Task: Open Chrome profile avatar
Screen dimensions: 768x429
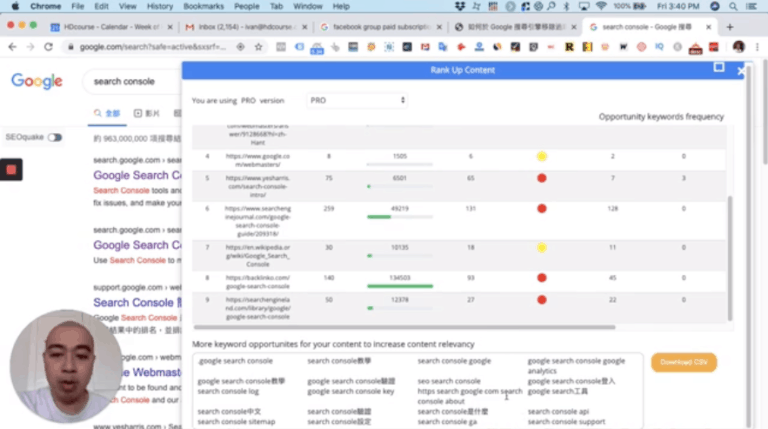Action: pos(739,47)
